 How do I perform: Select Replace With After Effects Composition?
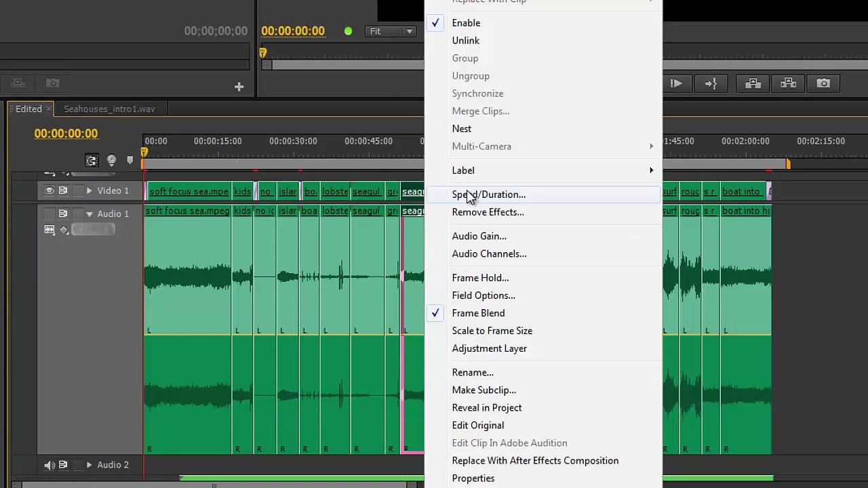(542, 461)
